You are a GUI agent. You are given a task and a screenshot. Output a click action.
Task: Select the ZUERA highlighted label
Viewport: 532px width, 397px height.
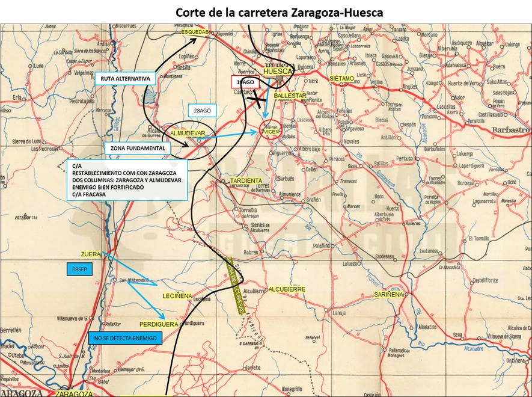91,254
